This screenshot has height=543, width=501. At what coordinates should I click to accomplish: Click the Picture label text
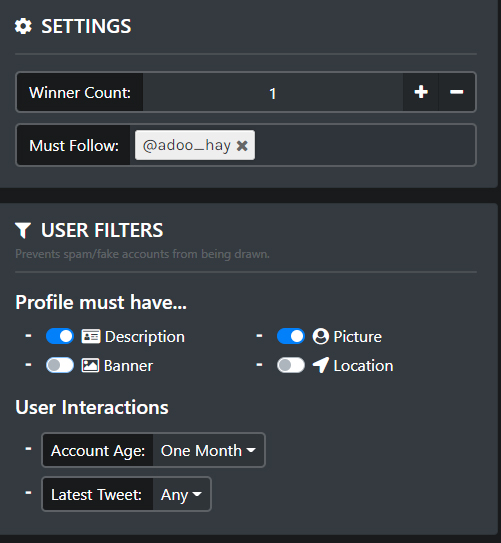tap(358, 337)
